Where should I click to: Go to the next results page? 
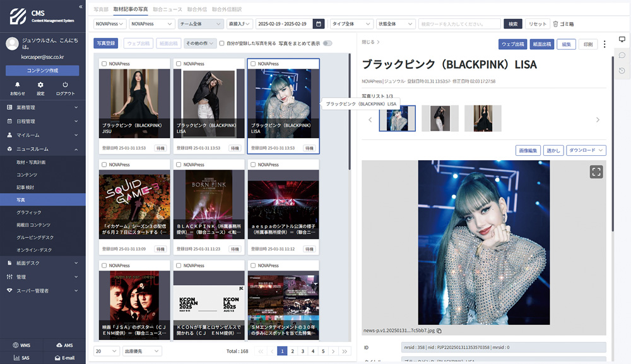[x=333, y=351]
